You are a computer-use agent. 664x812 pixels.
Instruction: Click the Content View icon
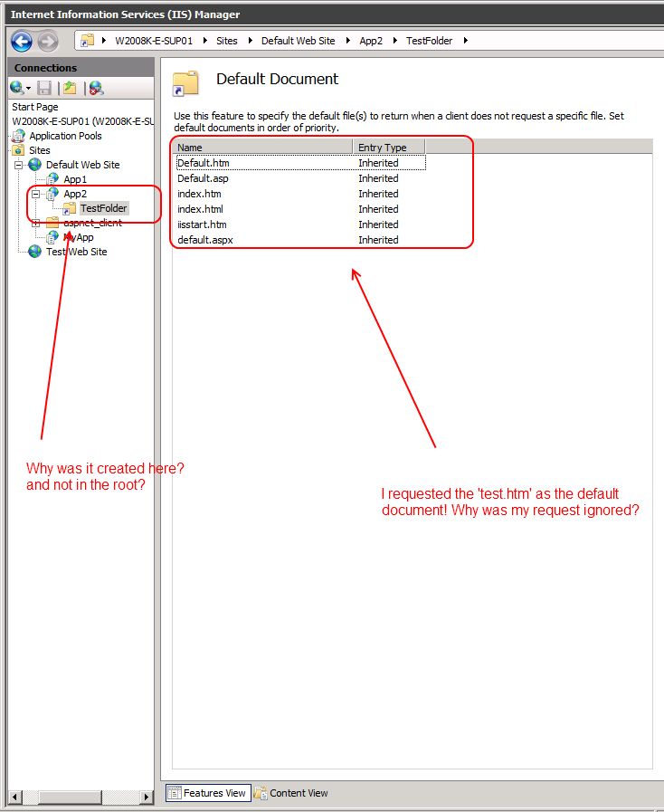point(261,793)
